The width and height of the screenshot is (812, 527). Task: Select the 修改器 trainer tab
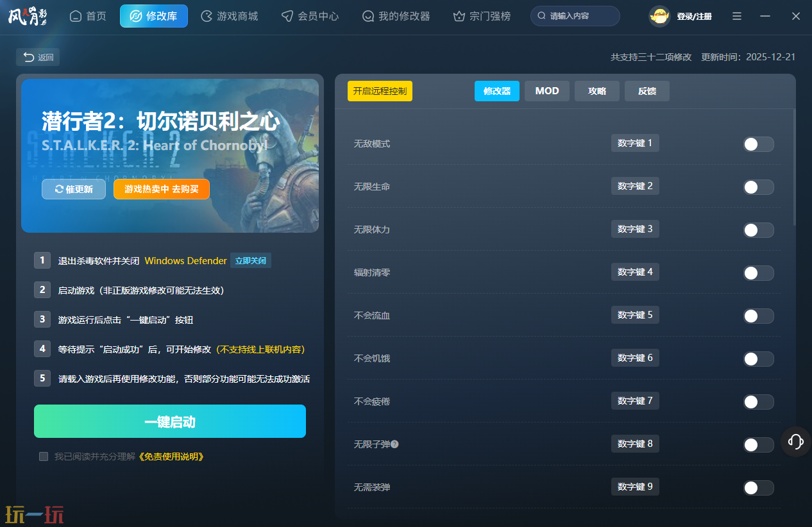pyautogui.click(x=497, y=91)
